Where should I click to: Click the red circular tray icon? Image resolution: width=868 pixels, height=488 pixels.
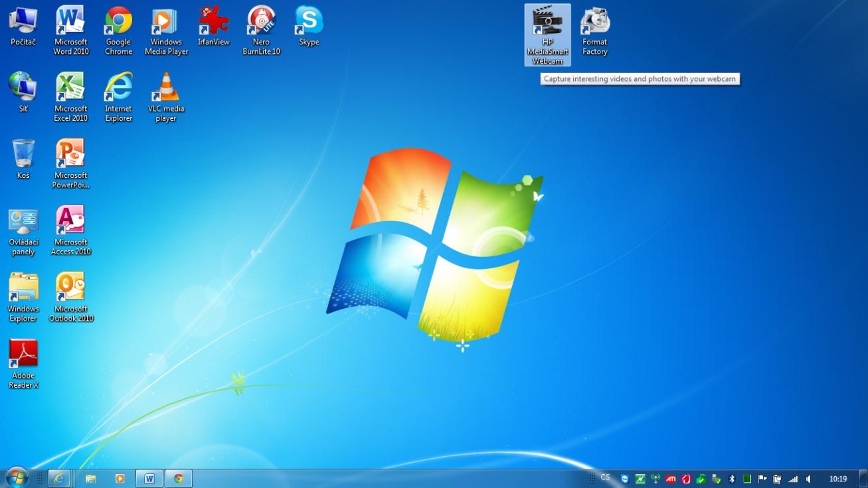pos(686,479)
